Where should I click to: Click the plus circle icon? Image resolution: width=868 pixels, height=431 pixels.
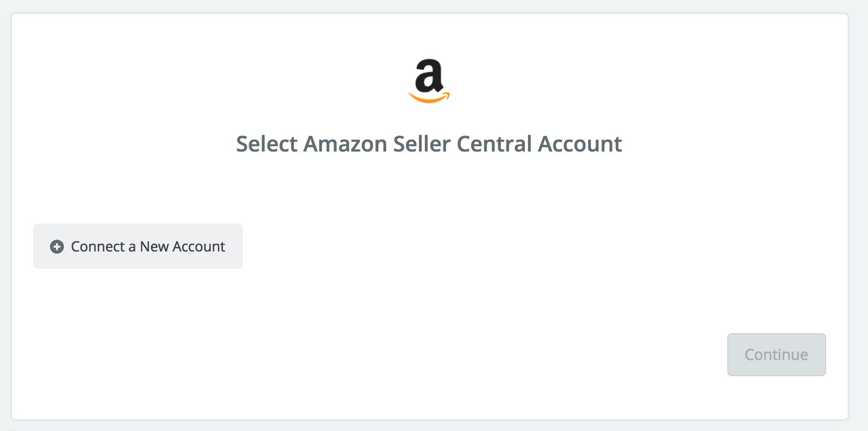click(57, 247)
